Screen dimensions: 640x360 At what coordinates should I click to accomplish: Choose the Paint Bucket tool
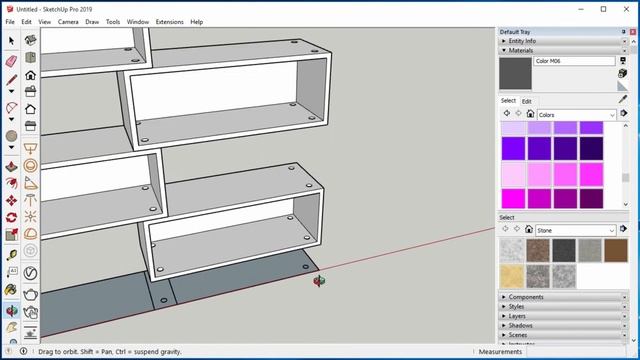11,289
